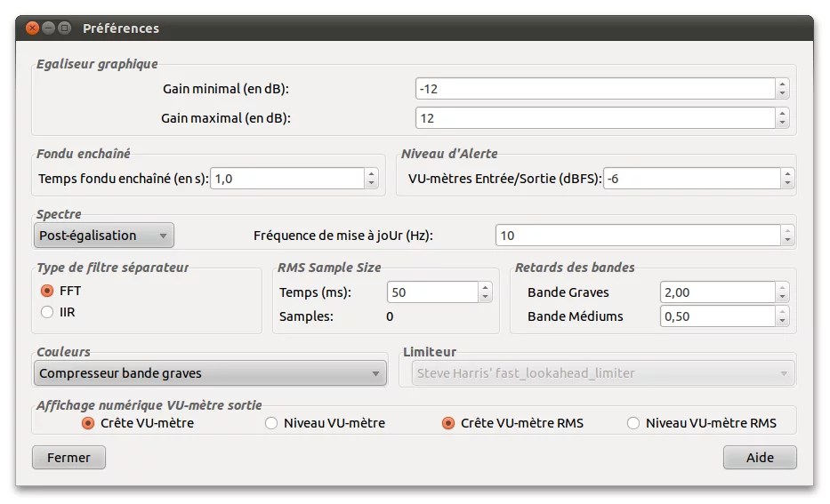Open help with the Aide button
The height and width of the screenshot is (504, 830).
tap(759, 458)
